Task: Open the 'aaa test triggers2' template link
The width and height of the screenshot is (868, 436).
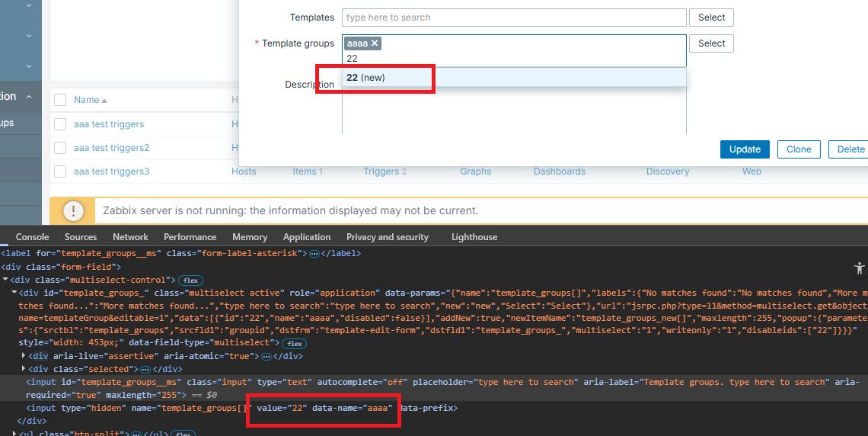Action: tap(111, 148)
